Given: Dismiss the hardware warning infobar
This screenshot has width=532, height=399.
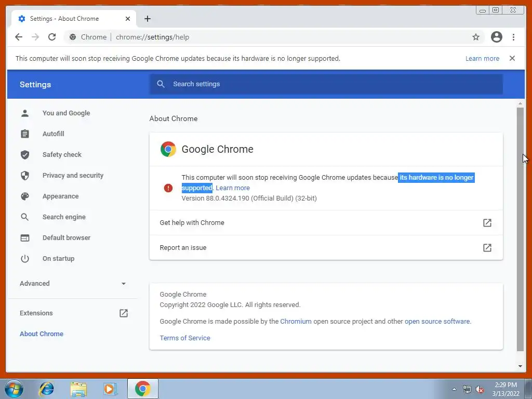Looking at the screenshot, I should point(512,58).
